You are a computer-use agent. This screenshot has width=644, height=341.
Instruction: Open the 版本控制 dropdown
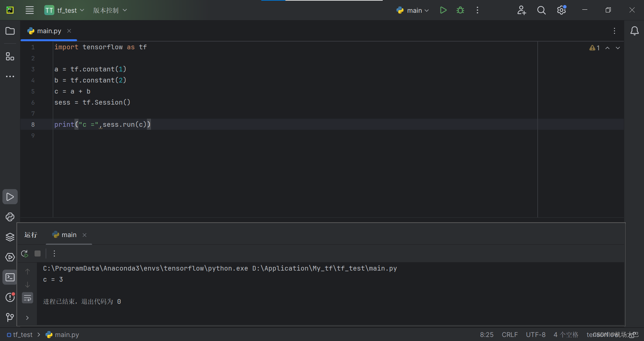tap(110, 10)
